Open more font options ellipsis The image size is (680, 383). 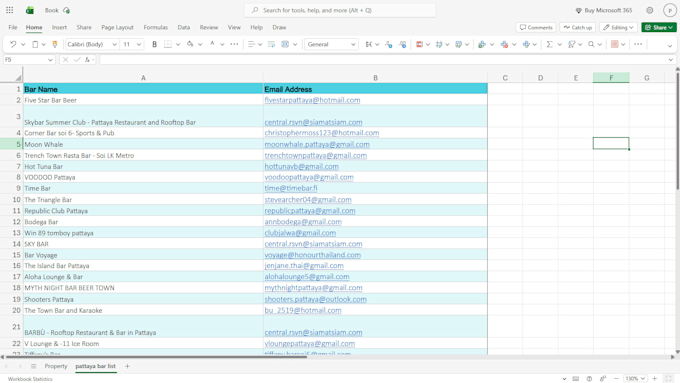tap(234, 44)
